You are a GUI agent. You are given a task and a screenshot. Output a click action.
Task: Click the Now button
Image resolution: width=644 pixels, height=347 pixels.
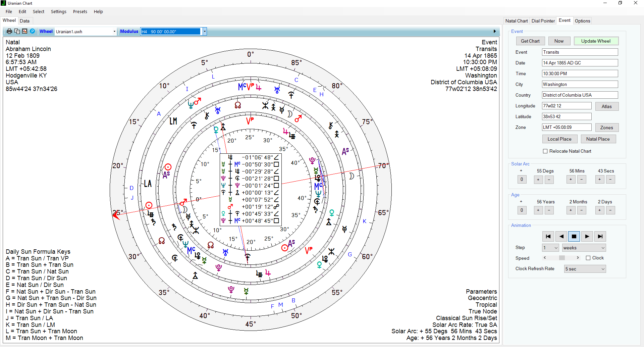pos(559,41)
